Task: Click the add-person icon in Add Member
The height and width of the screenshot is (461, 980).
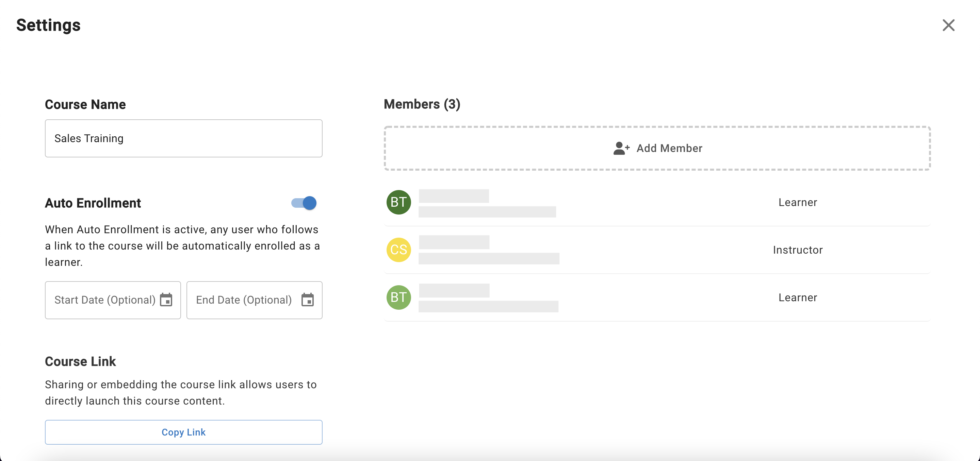Action: point(621,148)
